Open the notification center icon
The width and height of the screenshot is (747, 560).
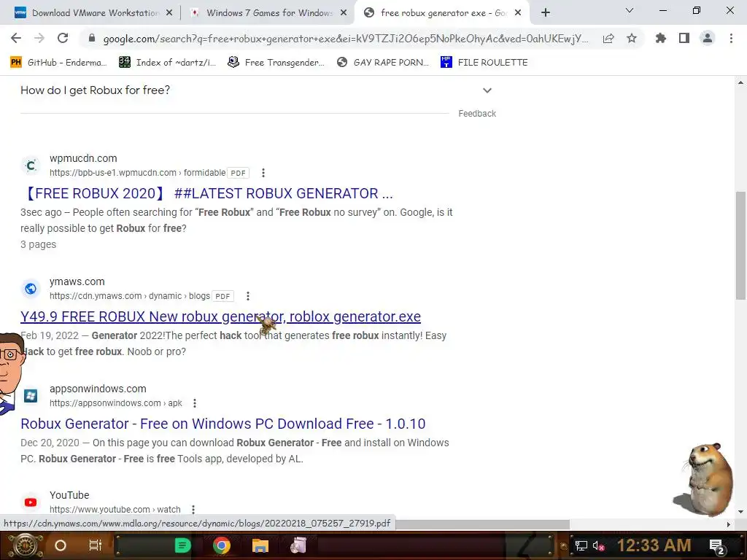(717, 546)
